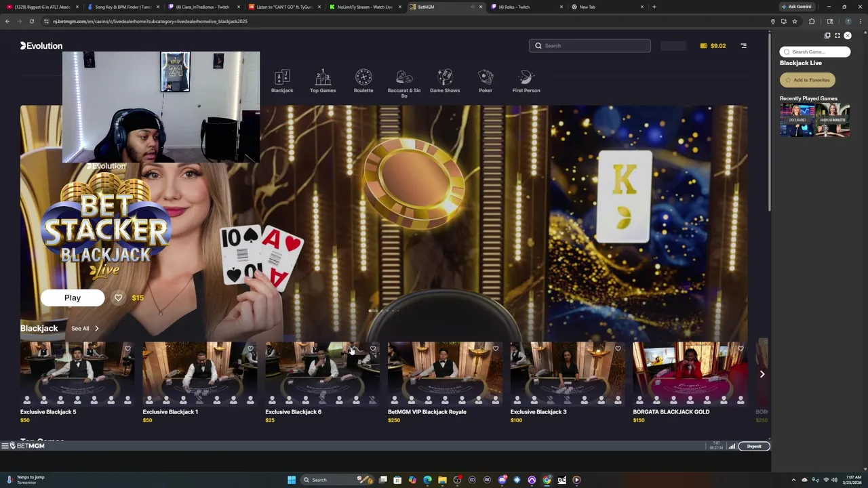Open Exclusive Blackjack 1 table thumbnail

[200, 373]
